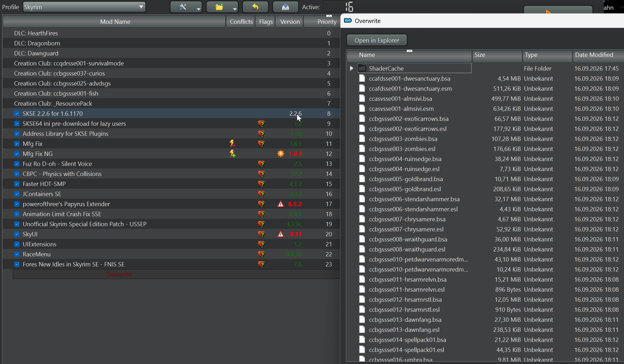Select DLC: Dragonborn in mod list
The image size is (624, 364).
click(171, 43)
